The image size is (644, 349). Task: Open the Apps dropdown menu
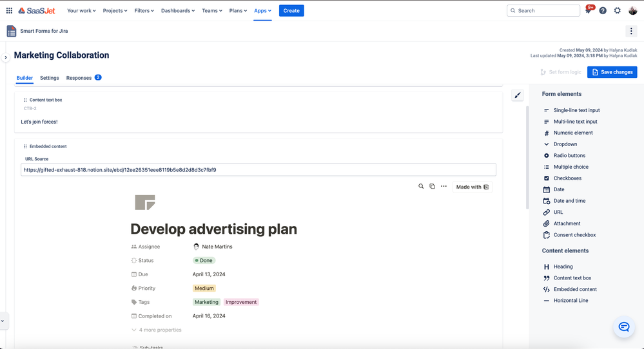point(262,11)
